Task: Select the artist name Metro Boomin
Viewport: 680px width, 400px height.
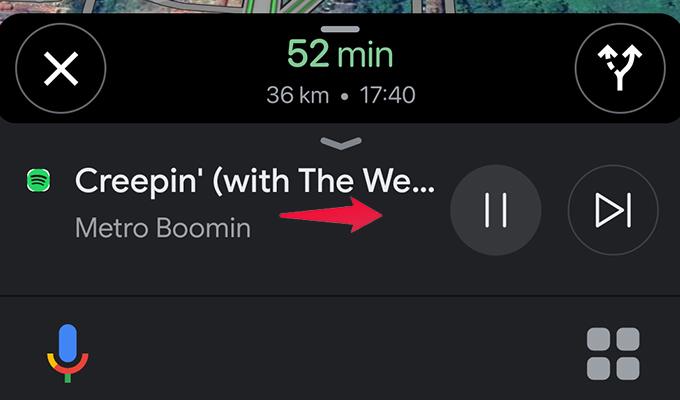Action: point(163,227)
